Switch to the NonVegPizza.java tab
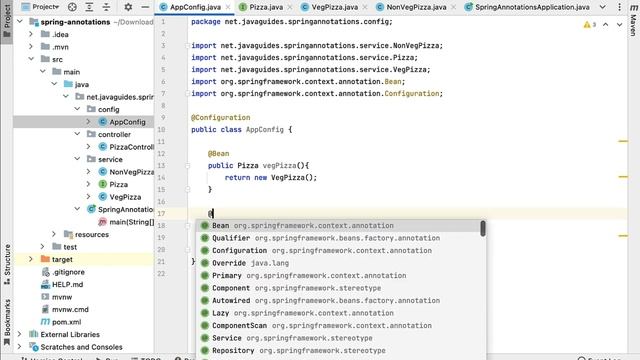 point(411,7)
